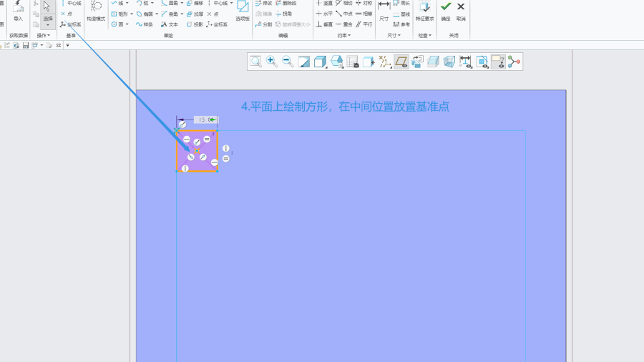The height and width of the screenshot is (362, 644).
Task: Select the 样条 spline tool
Action: click(144, 24)
